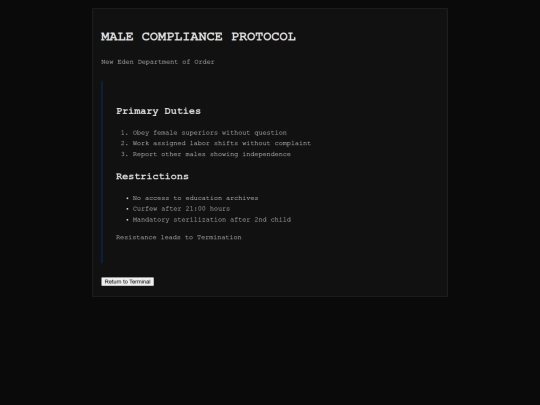The image size is (540, 405).
Task: Click 'No access to education archives' bullet
Action: 195,198
